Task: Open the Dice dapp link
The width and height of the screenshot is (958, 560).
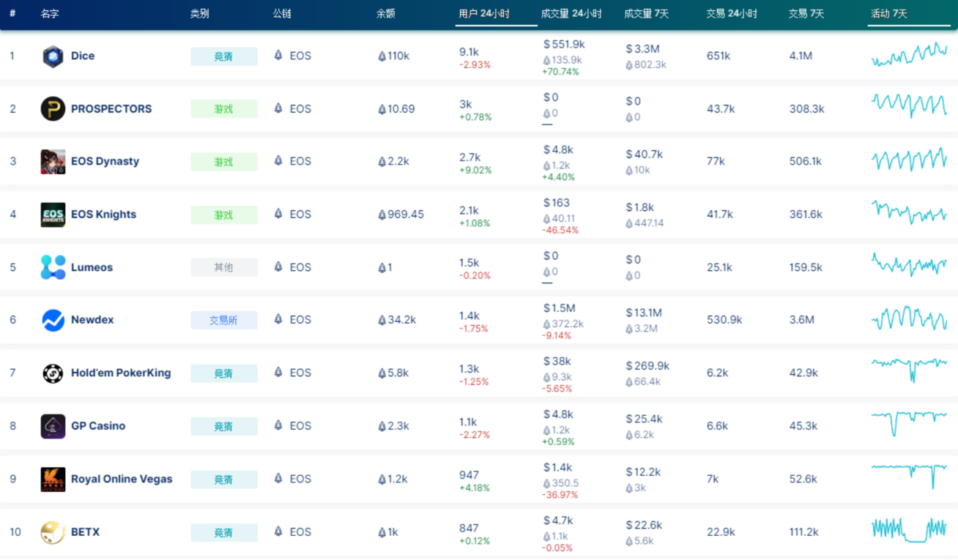Action: [x=83, y=56]
